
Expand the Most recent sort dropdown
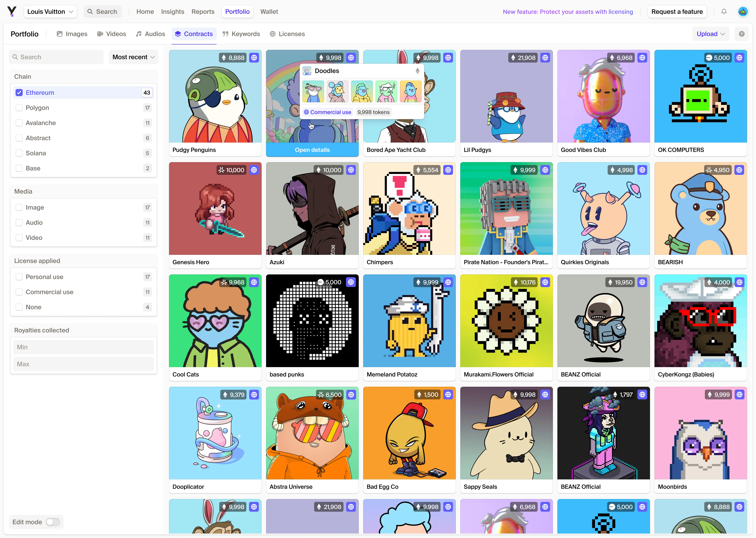[133, 57]
